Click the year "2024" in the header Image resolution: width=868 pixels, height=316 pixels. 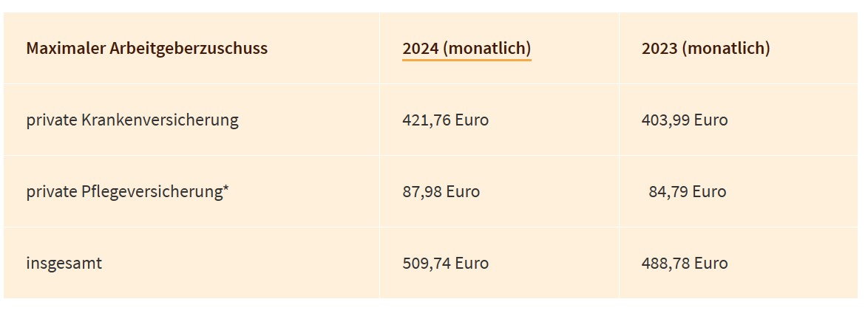click(x=420, y=49)
